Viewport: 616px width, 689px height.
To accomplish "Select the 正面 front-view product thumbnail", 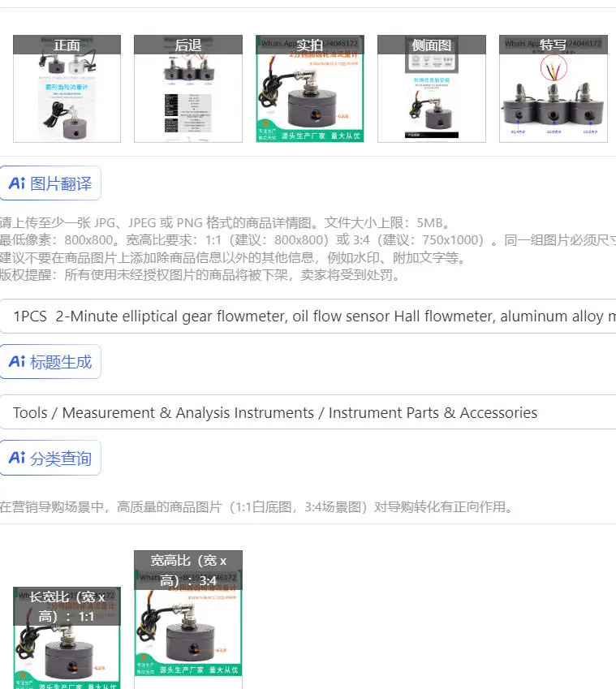I will click(x=67, y=88).
